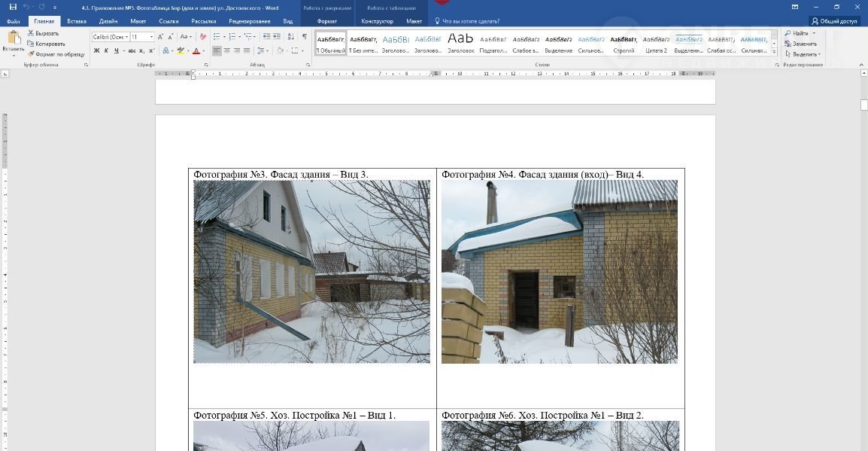
Task: Expand the Найти (Find) dropdown arrow
Action: 814,33
